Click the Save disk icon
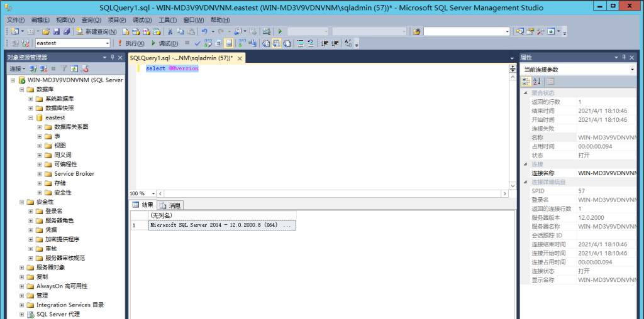The width and height of the screenshot is (644, 319). point(56,31)
